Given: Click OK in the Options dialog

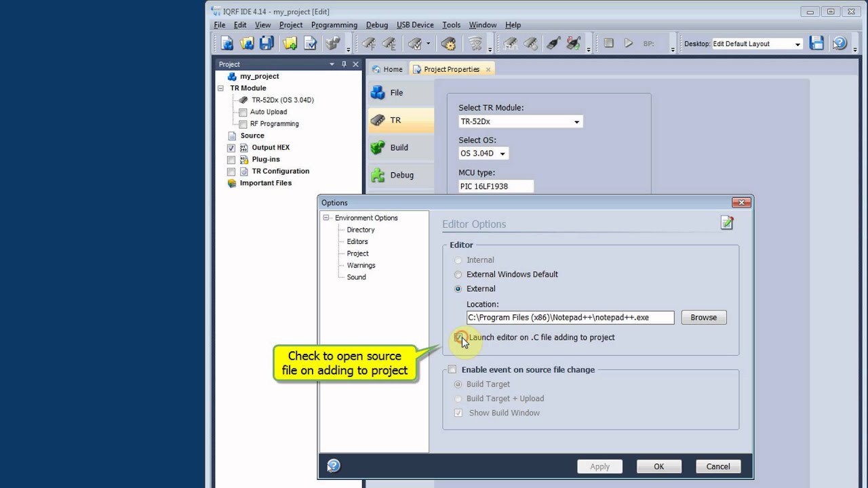Looking at the screenshot, I should [x=658, y=466].
